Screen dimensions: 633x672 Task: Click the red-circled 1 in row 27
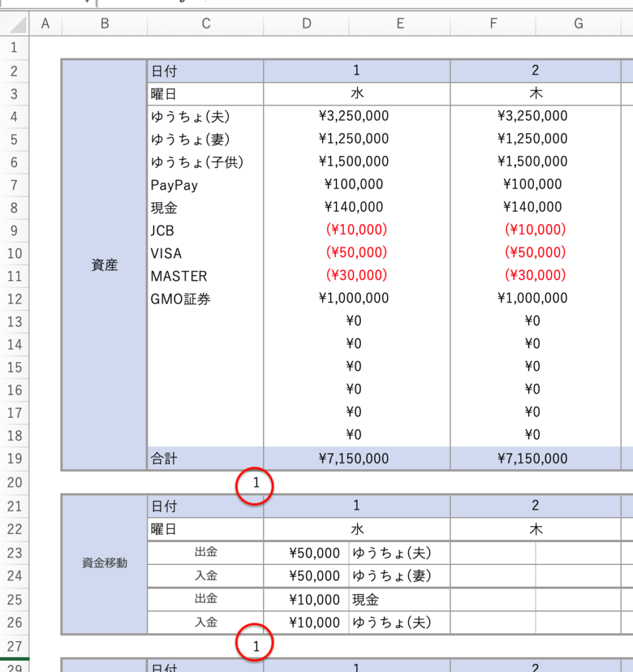click(256, 646)
